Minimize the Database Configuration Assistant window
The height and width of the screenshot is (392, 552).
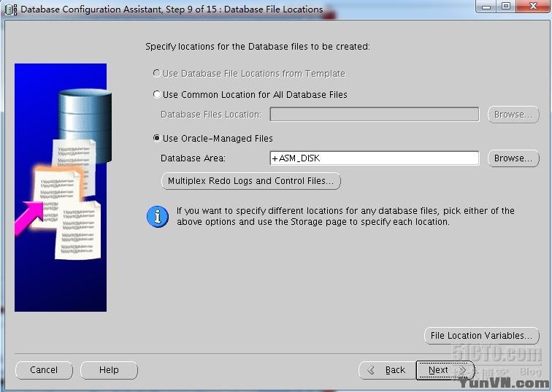click(x=486, y=7)
